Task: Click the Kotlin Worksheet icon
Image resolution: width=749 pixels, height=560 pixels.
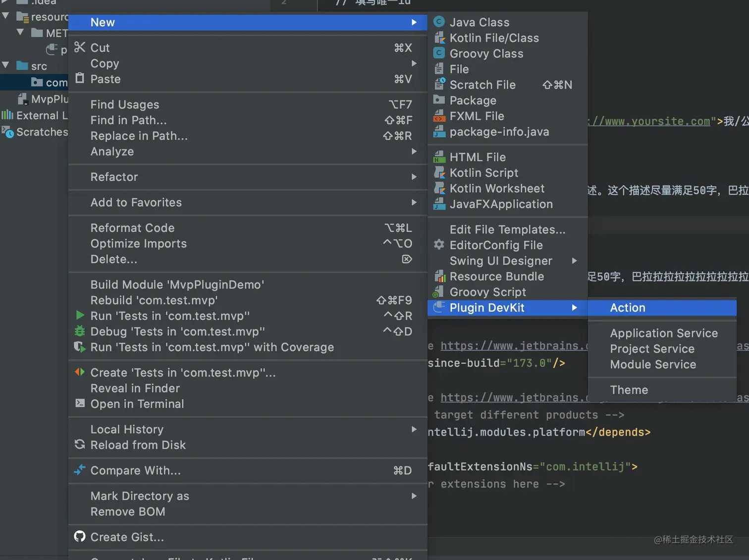Action: (439, 188)
